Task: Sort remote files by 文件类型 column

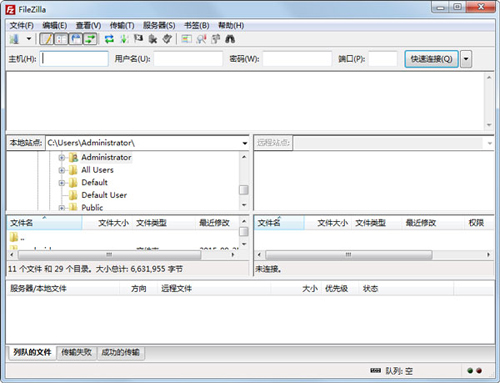Action: pyautogui.click(x=377, y=223)
